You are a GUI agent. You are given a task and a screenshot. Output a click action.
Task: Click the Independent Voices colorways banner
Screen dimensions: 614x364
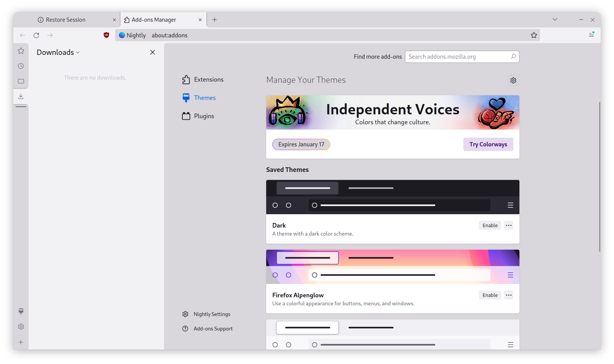click(393, 112)
